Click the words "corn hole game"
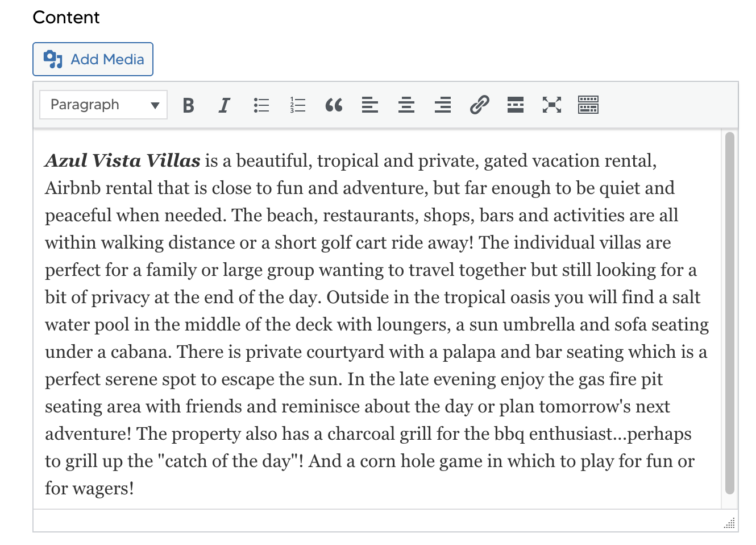 click(421, 461)
